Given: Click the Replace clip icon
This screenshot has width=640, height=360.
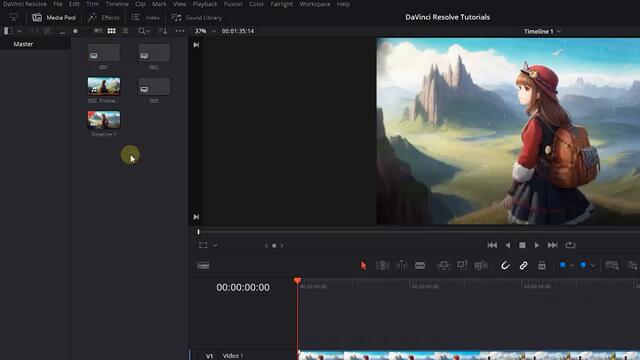Looking at the screenshot, I should 481,266.
